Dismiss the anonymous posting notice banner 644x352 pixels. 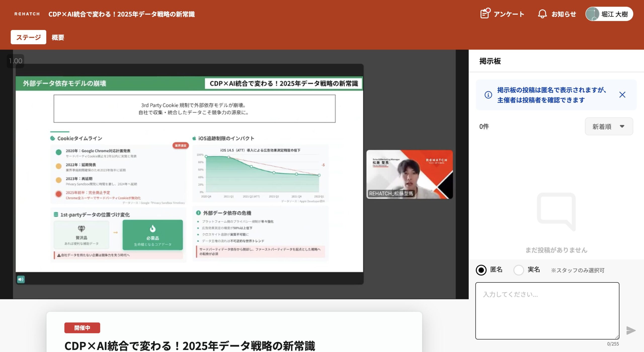pyautogui.click(x=622, y=95)
